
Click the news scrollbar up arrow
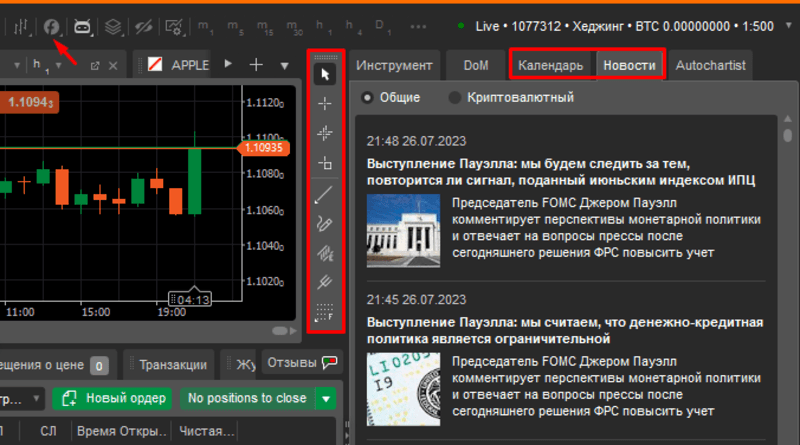point(788,118)
